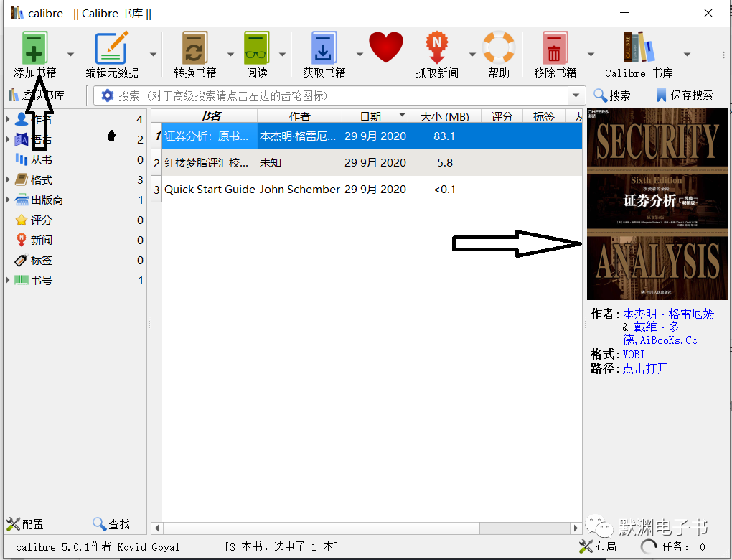Open author link 本杰明 · 格雷厄姆
Viewport: 732px width, 560px height.
click(x=668, y=314)
